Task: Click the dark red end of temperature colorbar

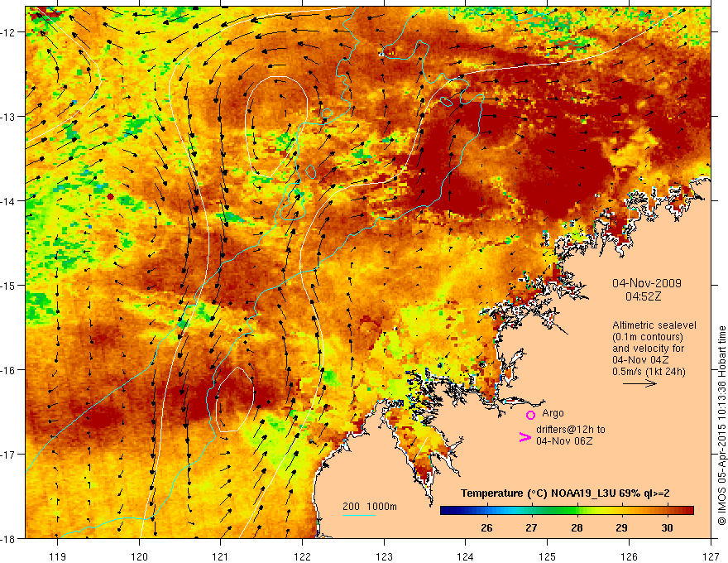Action: (687, 511)
